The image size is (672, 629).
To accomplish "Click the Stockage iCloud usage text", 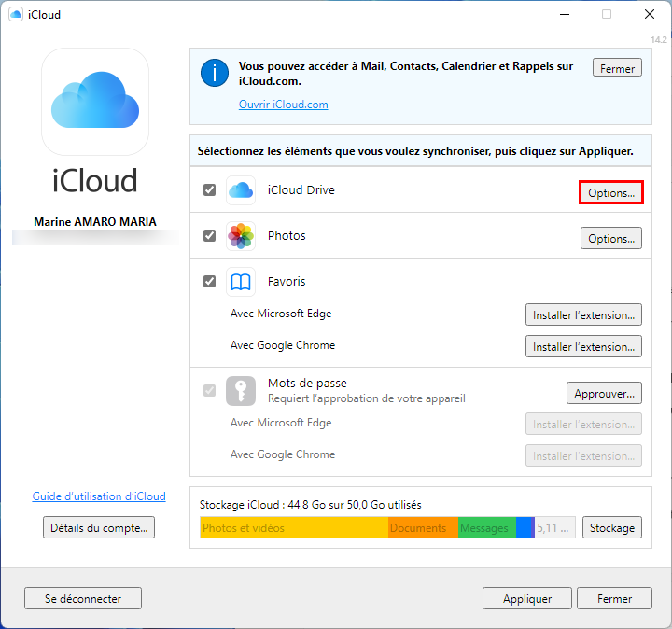I will click(x=310, y=505).
